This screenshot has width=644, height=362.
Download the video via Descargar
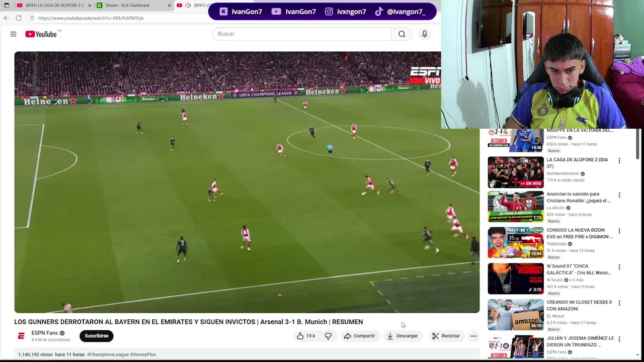(402, 336)
